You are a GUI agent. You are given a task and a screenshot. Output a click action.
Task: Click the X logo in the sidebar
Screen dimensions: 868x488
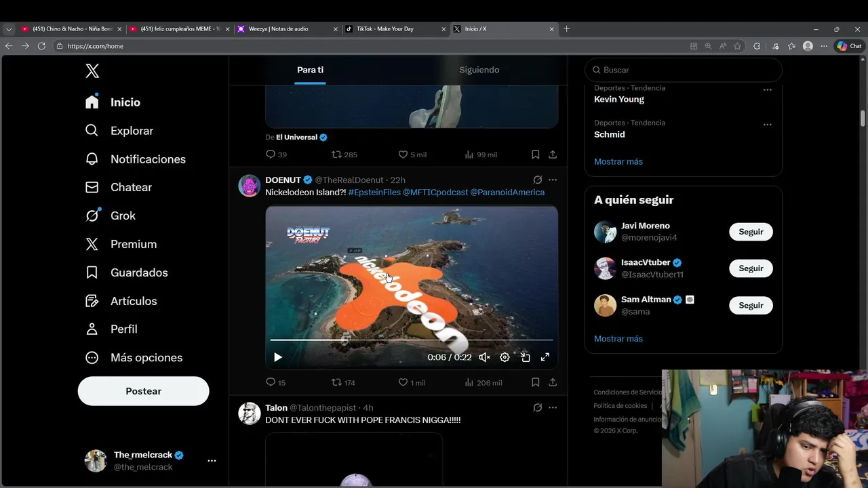[92, 70]
